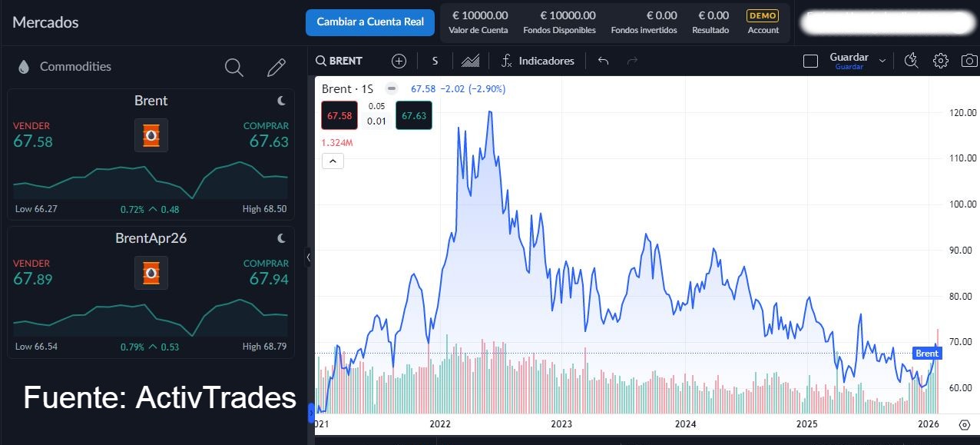The image size is (980, 445).
Task: Toggle the layout square checkbox near Guardar
Action: [810, 61]
